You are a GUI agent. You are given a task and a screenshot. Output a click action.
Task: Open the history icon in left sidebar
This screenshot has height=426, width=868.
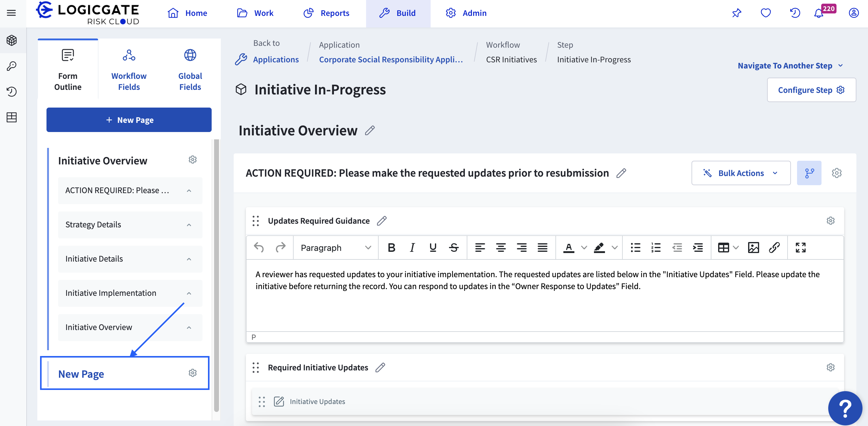click(11, 92)
